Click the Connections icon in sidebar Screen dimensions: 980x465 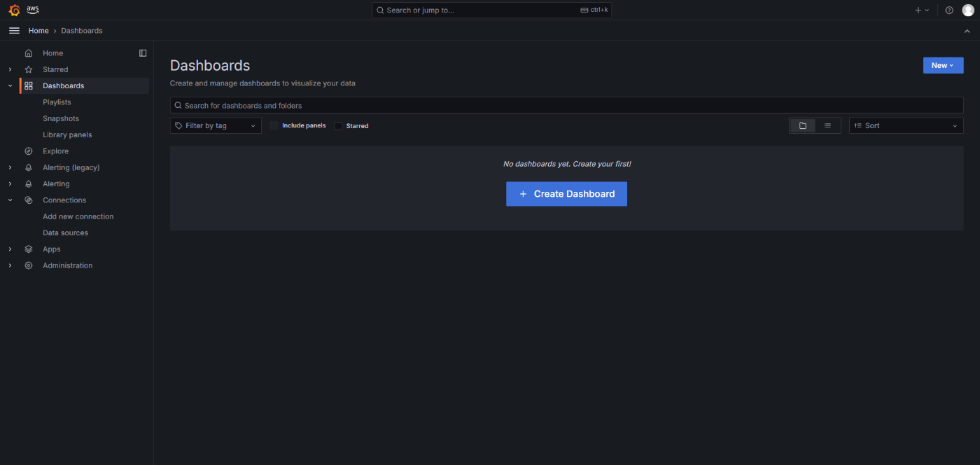click(x=29, y=200)
